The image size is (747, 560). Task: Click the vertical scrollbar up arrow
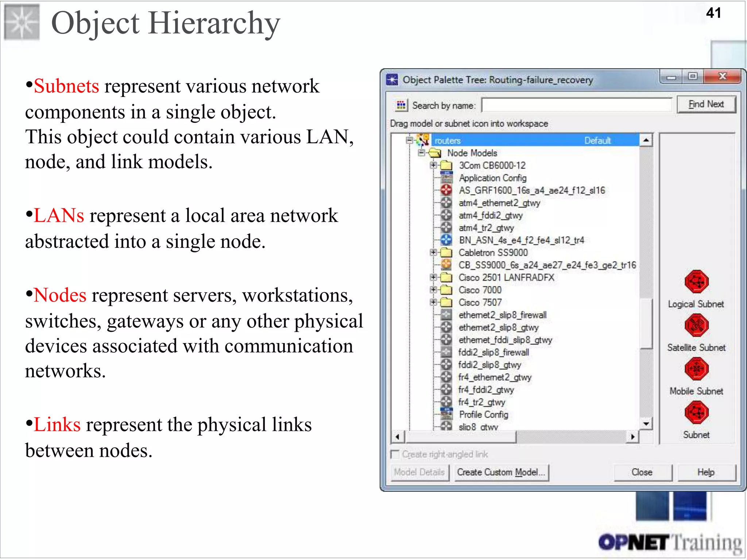(646, 140)
